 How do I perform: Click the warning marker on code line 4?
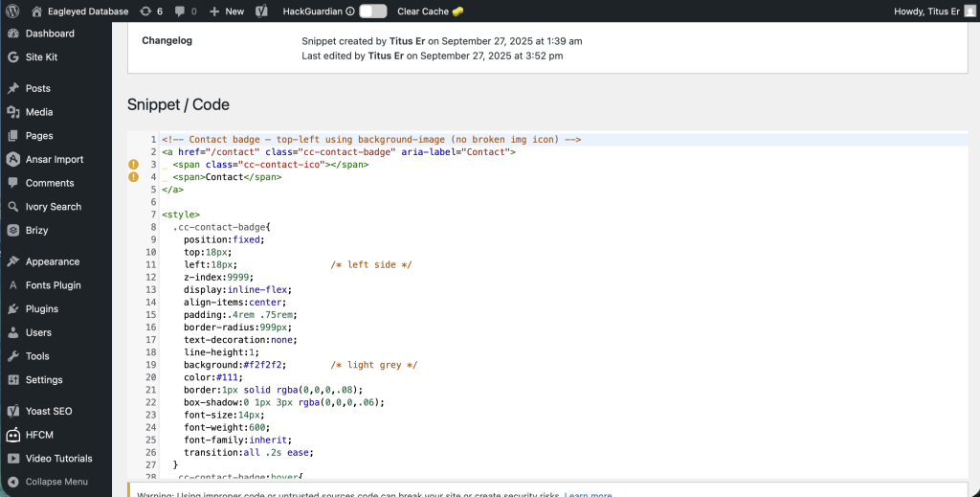134,177
